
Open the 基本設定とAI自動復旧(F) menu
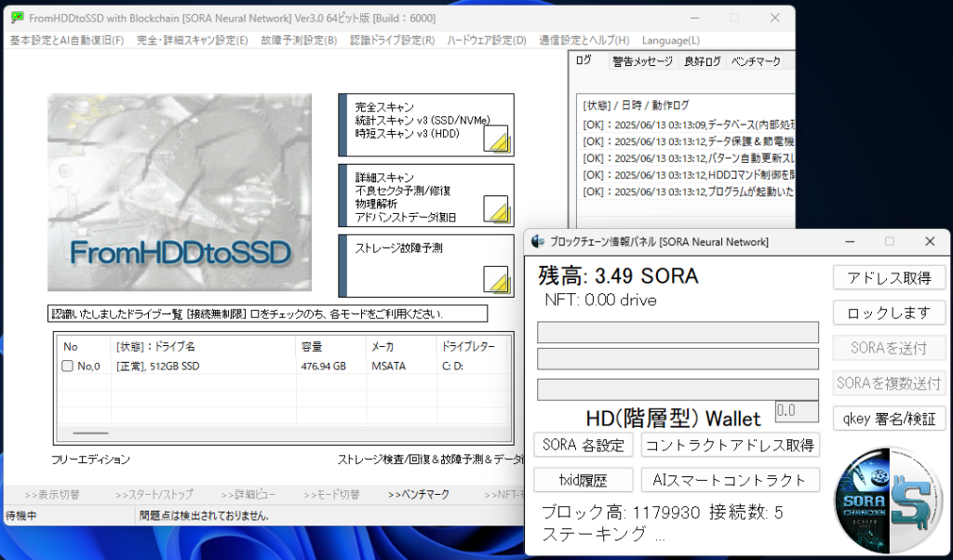(x=67, y=40)
